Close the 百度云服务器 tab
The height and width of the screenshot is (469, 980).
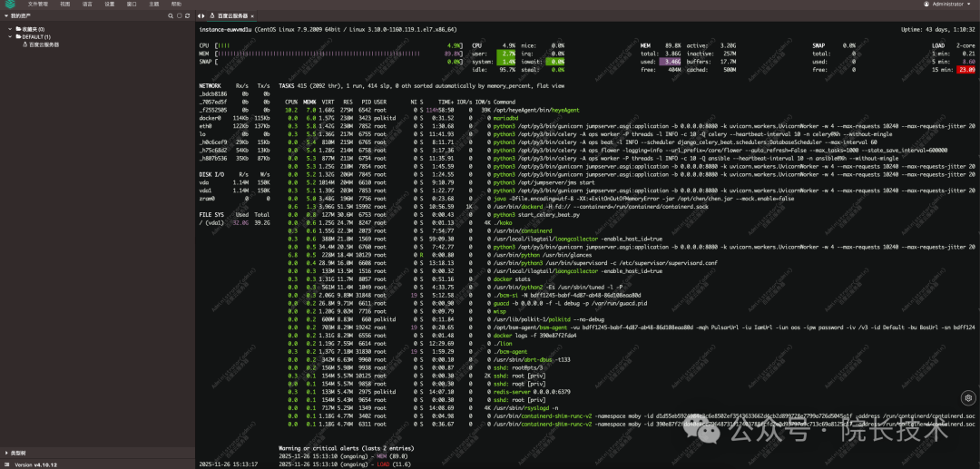coord(252,15)
